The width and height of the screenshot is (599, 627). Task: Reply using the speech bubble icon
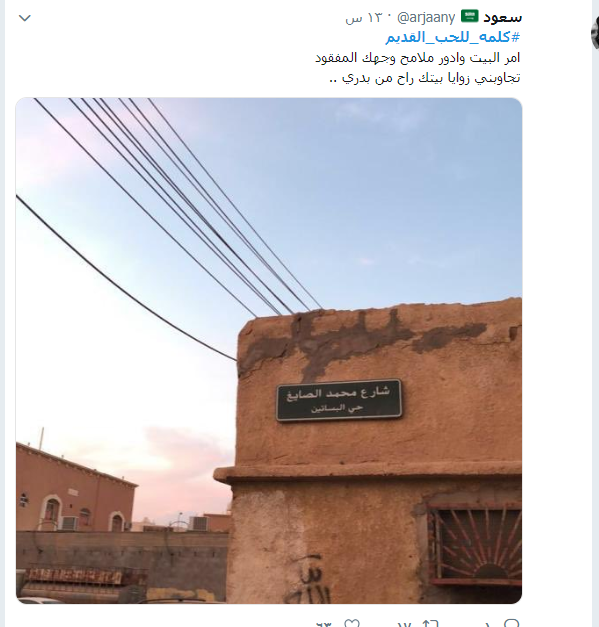[511, 623]
